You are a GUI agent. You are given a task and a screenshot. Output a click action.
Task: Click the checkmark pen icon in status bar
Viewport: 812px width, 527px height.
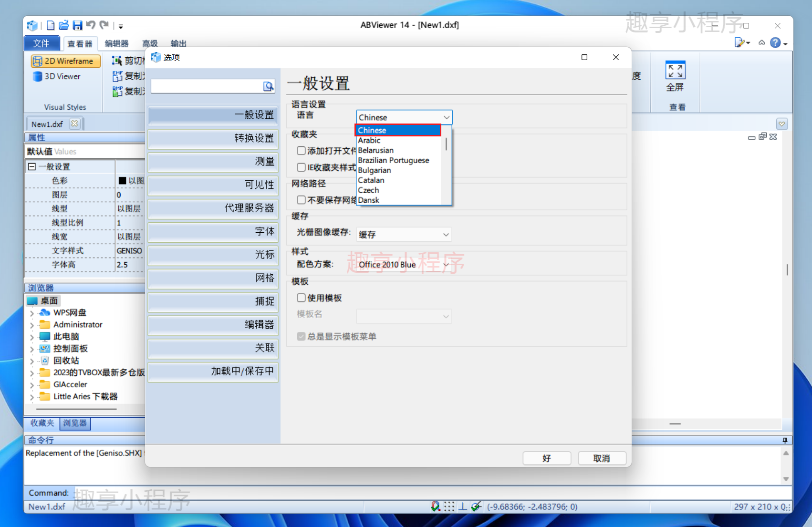[476, 506]
